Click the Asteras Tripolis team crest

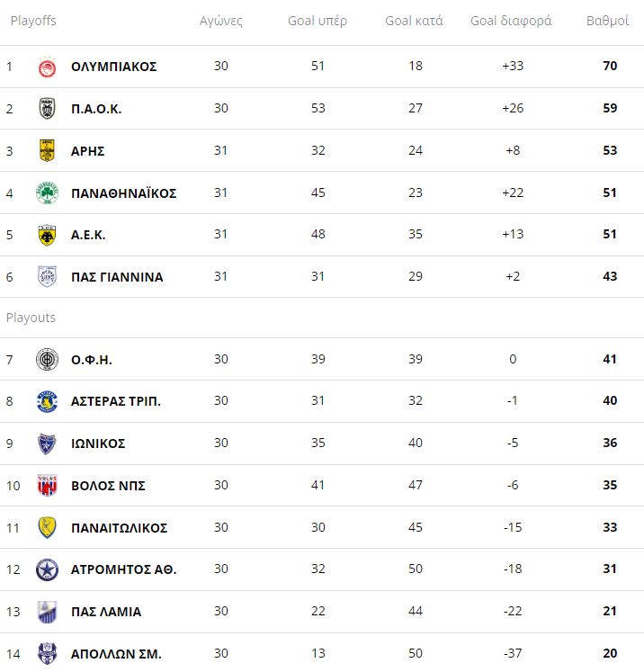[x=47, y=401]
